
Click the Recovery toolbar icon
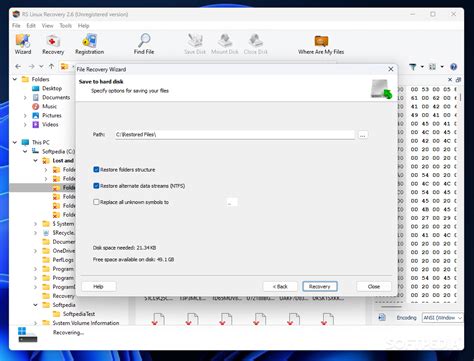coord(53,44)
